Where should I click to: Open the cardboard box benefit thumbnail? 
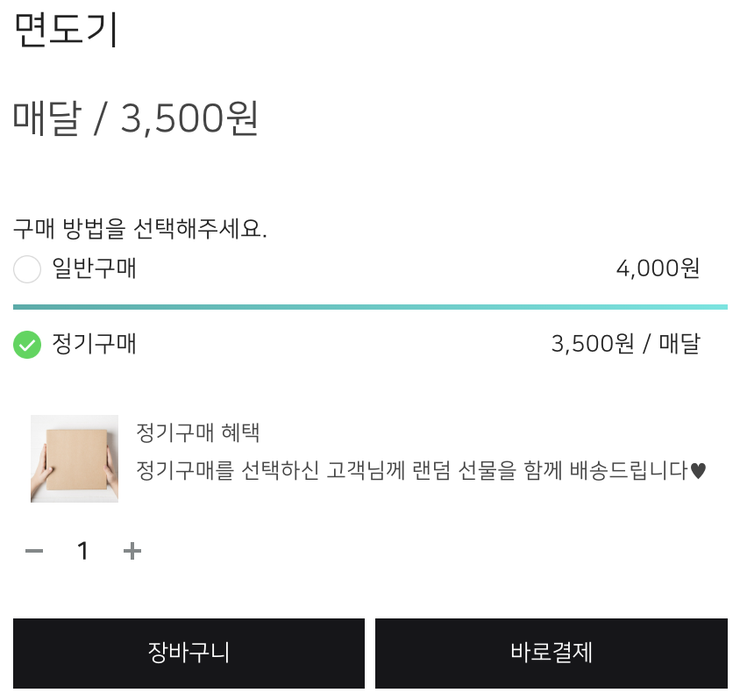click(75, 459)
